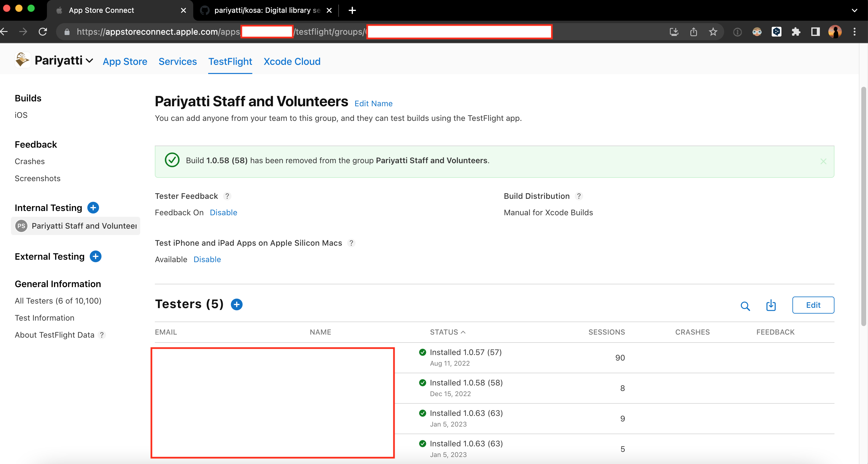Add a new External Testing group
868x464 pixels.
coord(95,257)
